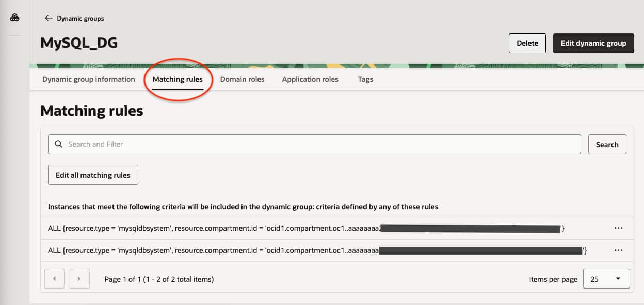This screenshot has height=305, width=644.
Task: Click 'Page 1 of 1' pagination text
Action: click(x=159, y=279)
